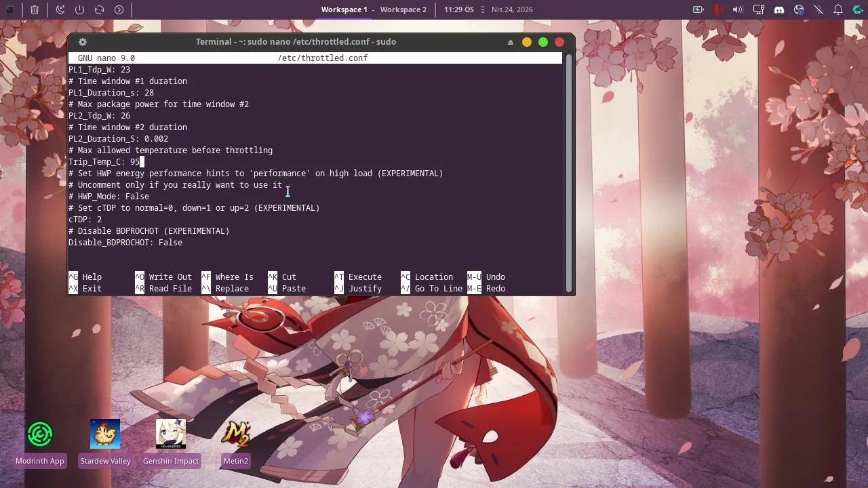
Task: Open the calendar date Nis 24, 2026
Action: [512, 9]
